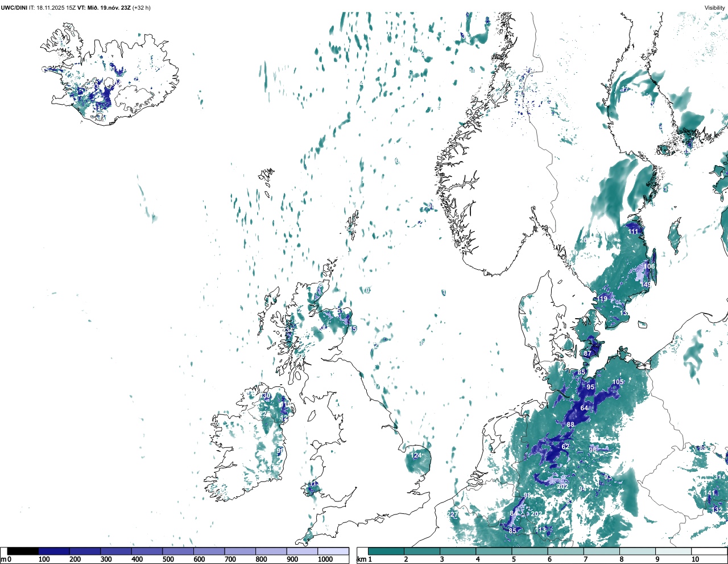Pick the 5–6 km legend color segment
Viewport: 728px width, 564px height.
pos(530,551)
